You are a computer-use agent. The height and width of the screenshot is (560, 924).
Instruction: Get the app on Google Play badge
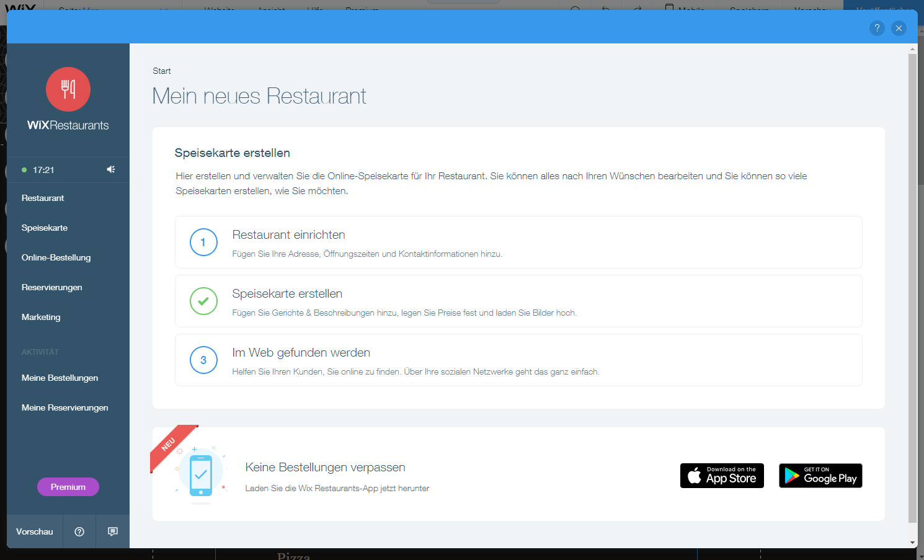pyautogui.click(x=820, y=476)
